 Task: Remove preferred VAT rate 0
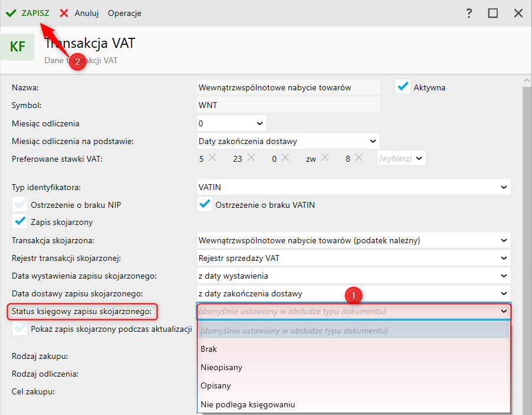point(285,157)
